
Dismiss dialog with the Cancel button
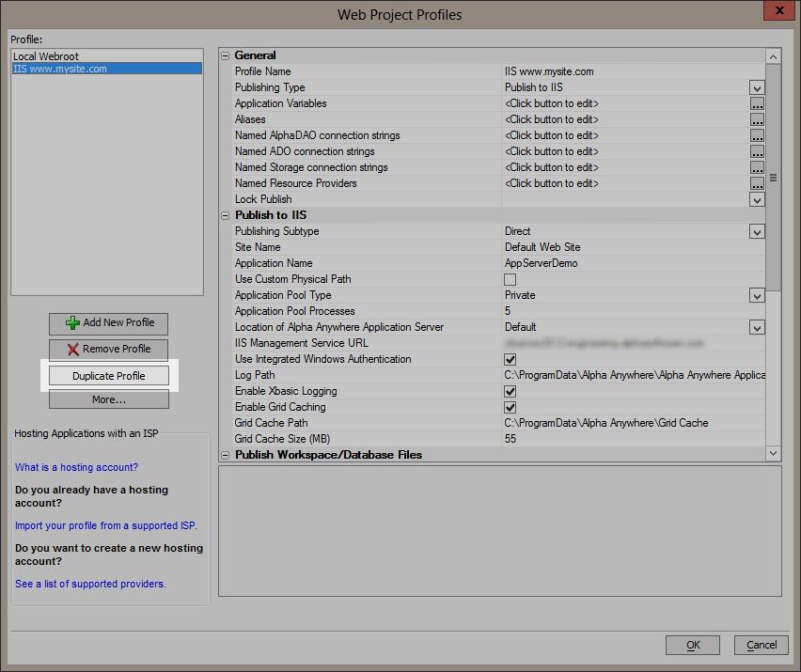tap(762, 645)
